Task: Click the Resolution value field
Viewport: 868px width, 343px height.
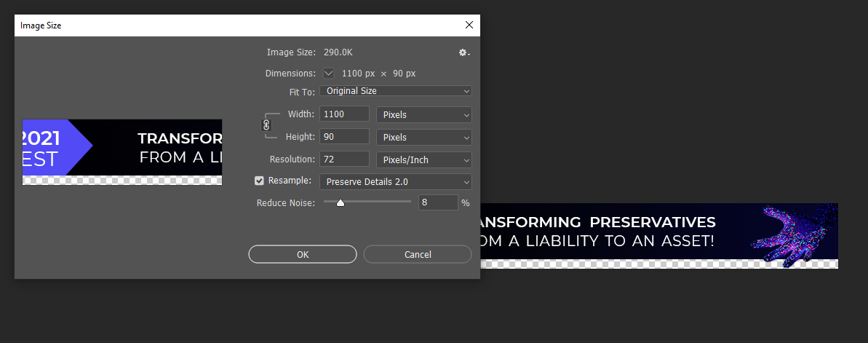Action: coord(344,159)
